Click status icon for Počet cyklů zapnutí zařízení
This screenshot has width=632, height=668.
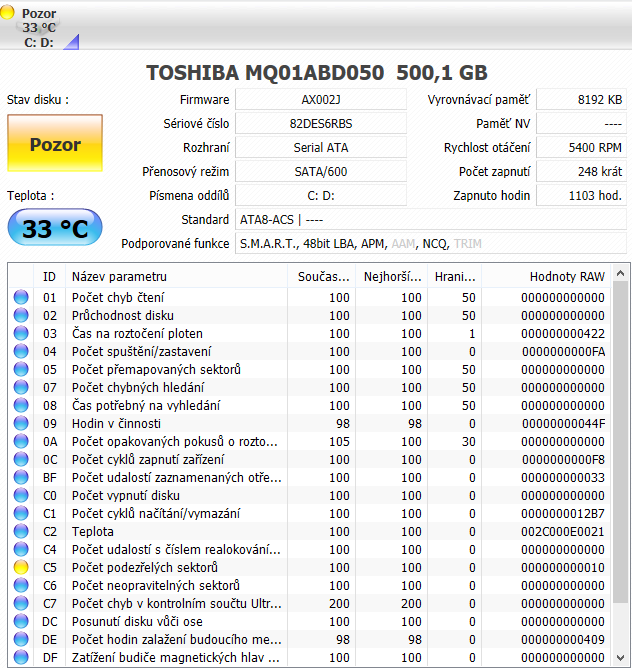tap(21, 459)
